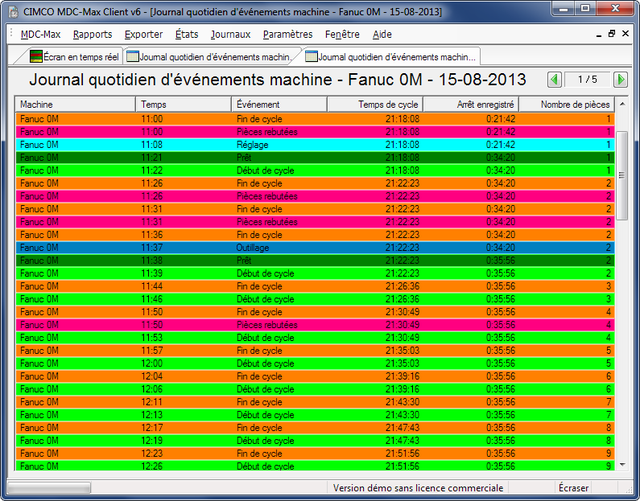Screen dimensions: 640x501
Task: Sort by the Arrêt enregistré column header
Action: [x=471, y=105]
